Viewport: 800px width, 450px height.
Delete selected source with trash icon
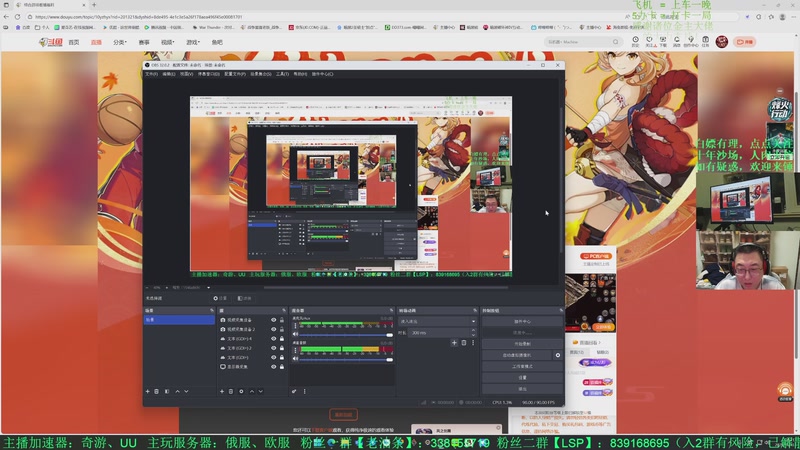[231, 391]
